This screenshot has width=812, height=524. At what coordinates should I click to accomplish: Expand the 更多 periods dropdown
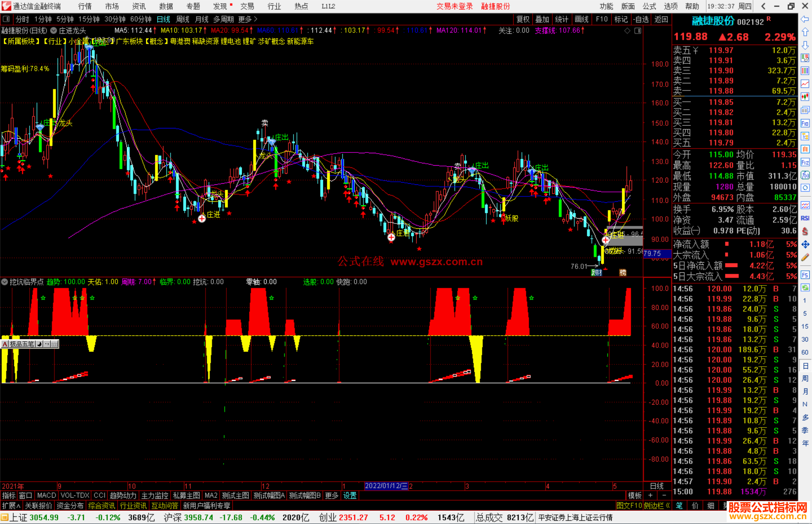click(x=248, y=19)
